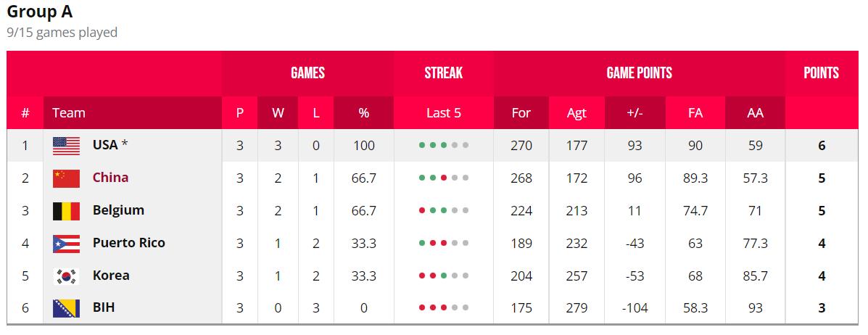Image resolution: width=868 pixels, height=335 pixels.
Task: Click the BIH flag icon
Action: point(66,308)
